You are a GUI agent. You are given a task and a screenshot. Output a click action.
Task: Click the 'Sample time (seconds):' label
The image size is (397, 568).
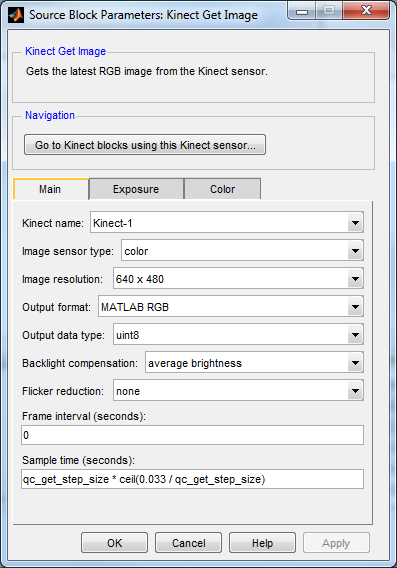pyautogui.click(x=78, y=460)
